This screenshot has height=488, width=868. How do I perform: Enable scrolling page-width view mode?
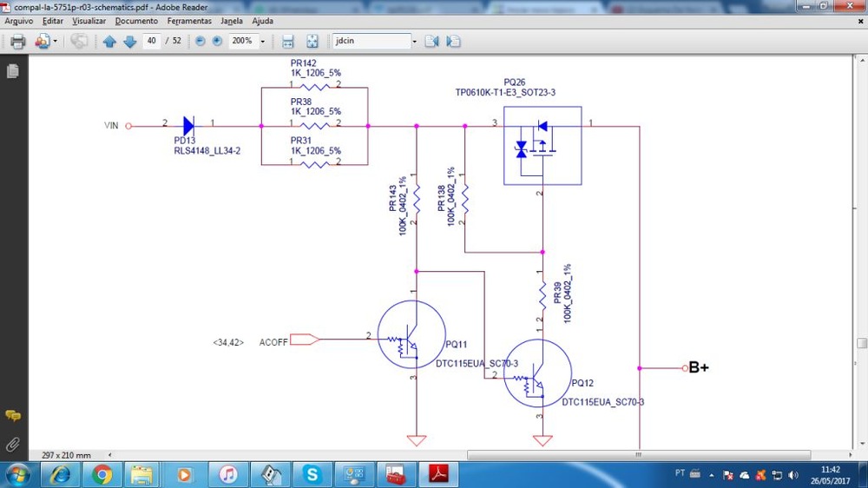pyautogui.click(x=288, y=41)
